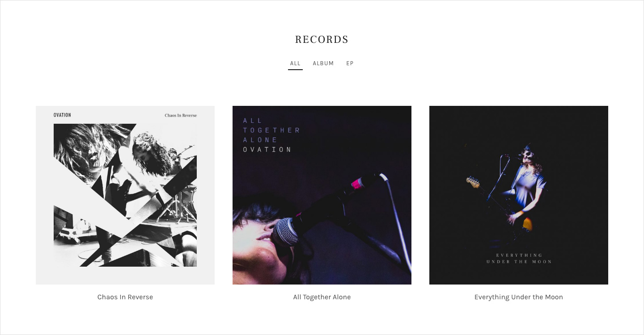Viewport: 644px width, 335px height.
Task: Visit the Everything Under the Moon title link
Action: 519,297
